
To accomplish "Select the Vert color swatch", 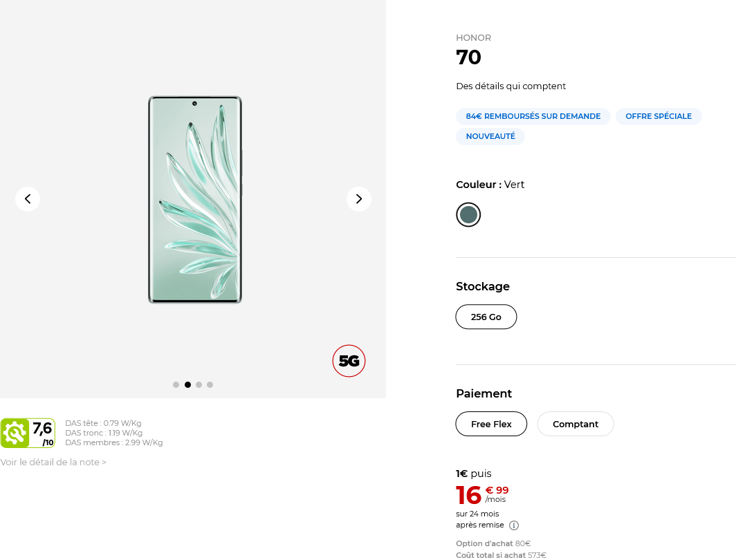I will point(468,215).
